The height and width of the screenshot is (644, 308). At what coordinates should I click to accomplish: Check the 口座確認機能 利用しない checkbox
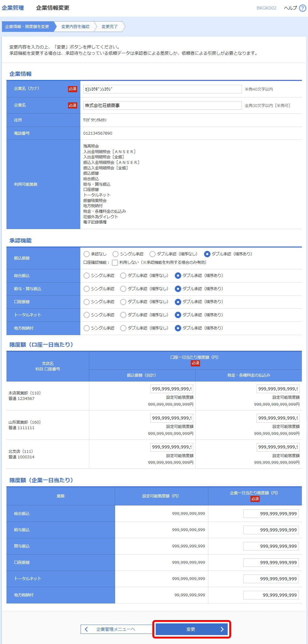coord(115,263)
